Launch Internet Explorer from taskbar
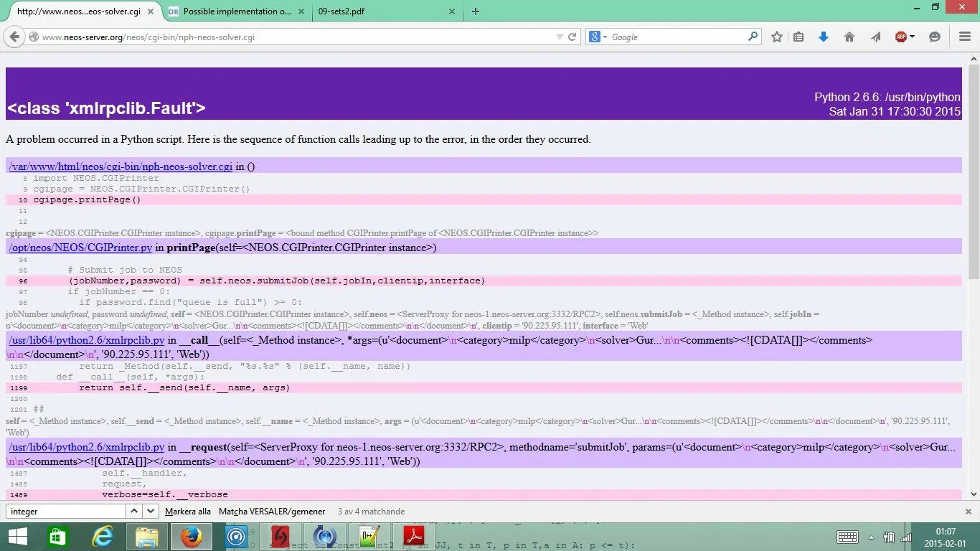The width and height of the screenshot is (980, 551). click(x=103, y=537)
